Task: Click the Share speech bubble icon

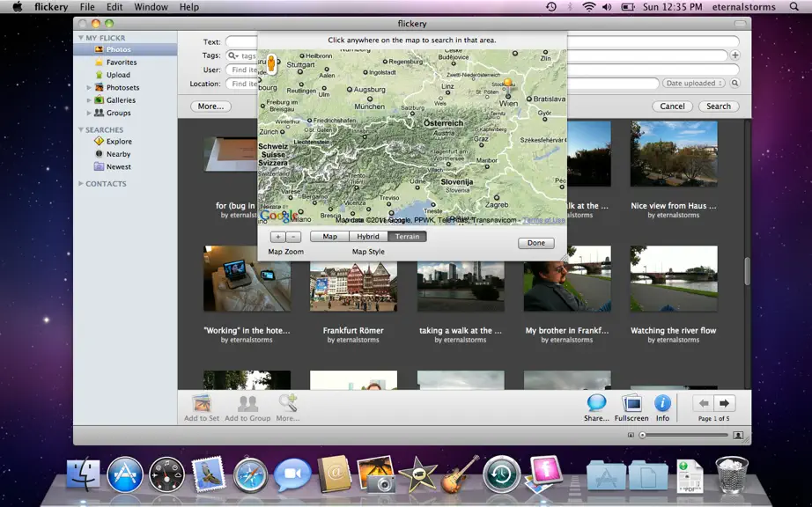Action: [596, 402]
